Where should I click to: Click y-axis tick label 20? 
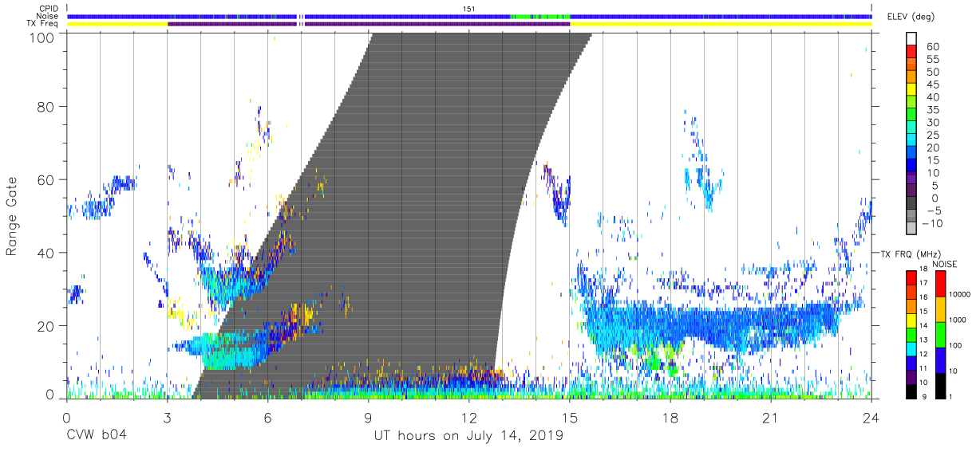point(46,326)
